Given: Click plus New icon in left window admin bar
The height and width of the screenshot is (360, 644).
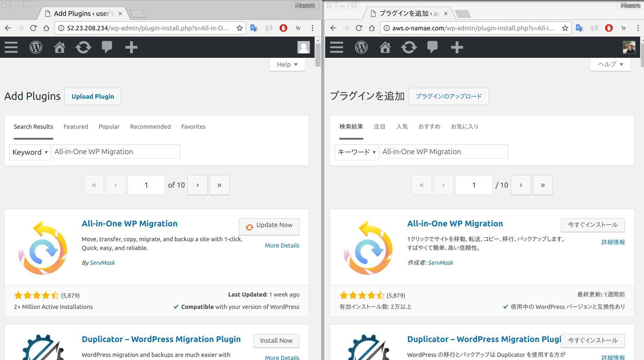Looking at the screenshot, I should pyautogui.click(x=131, y=47).
